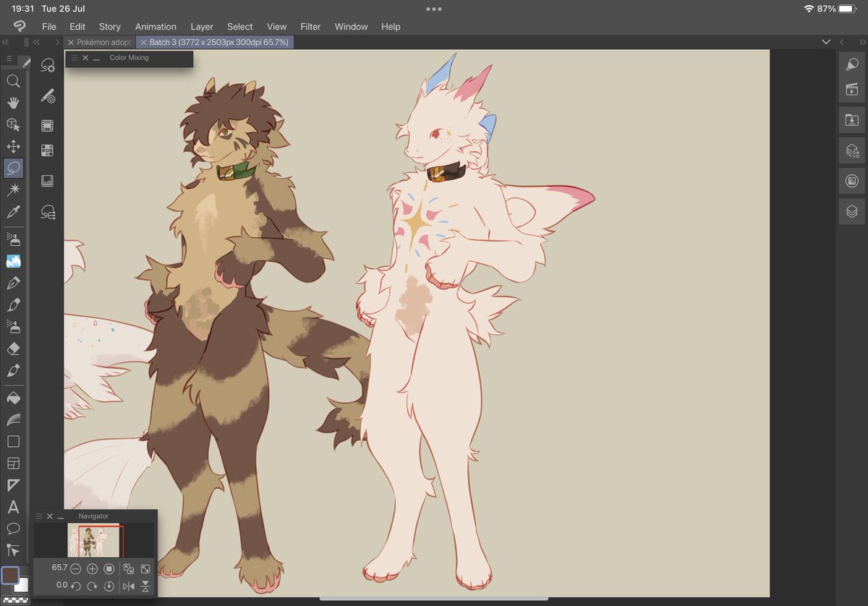Open the Navigator palette menu
This screenshot has width=868, height=606.
tap(39, 516)
